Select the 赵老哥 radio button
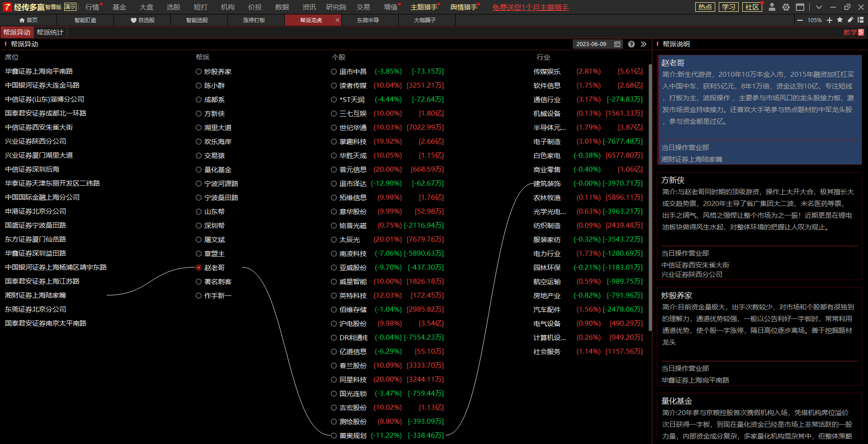This screenshot has height=444, width=868. click(198, 267)
